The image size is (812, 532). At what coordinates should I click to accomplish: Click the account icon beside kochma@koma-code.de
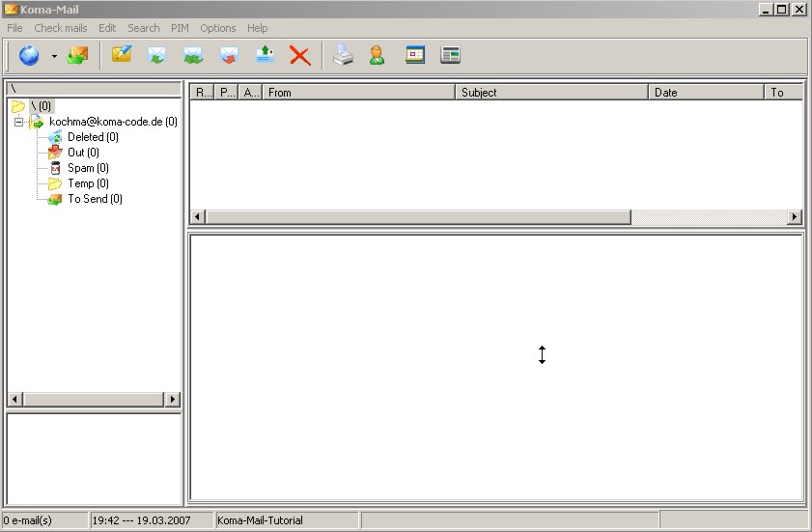(x=37, y=122)
